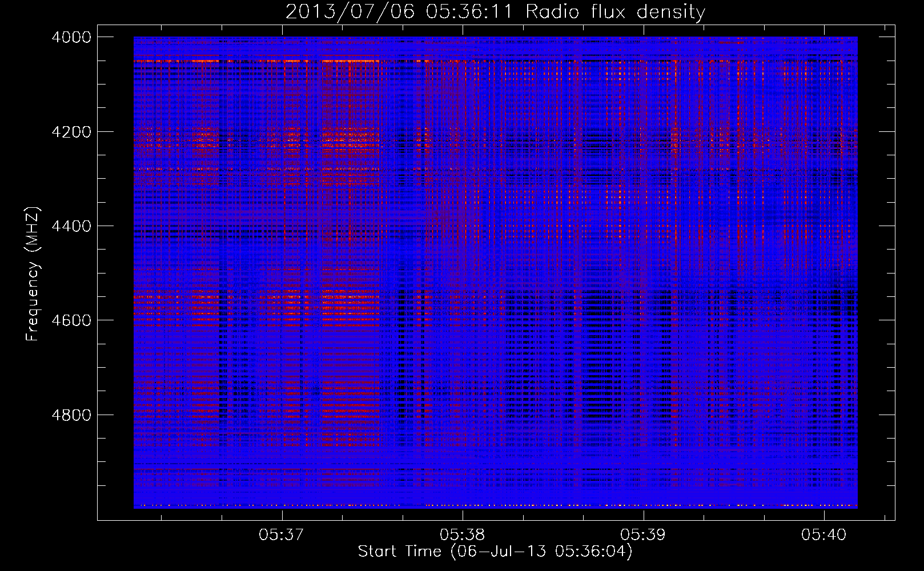Click the 4600 frequency axis label
Viewport: 924px width, 571px height.
pos(71,320)
